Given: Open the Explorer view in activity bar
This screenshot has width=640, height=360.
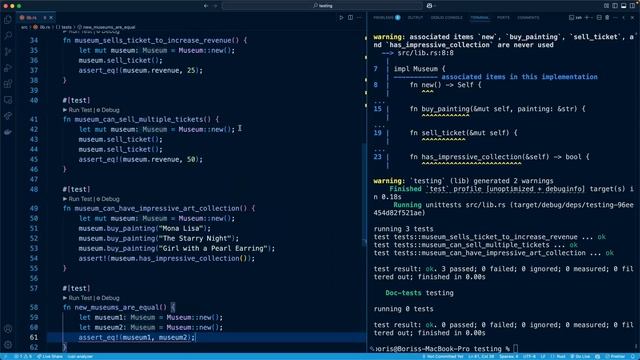Looking at the screenshot, I should point(8,20).
